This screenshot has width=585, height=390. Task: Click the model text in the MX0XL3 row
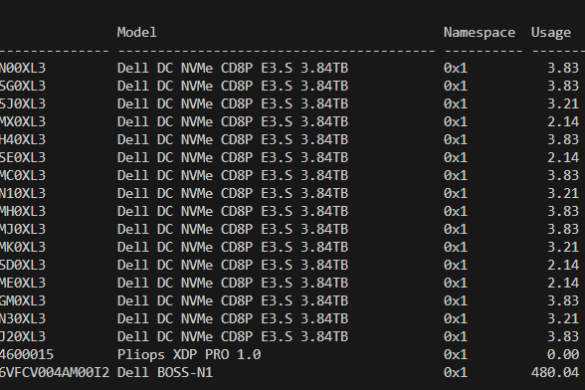point(233,122)
